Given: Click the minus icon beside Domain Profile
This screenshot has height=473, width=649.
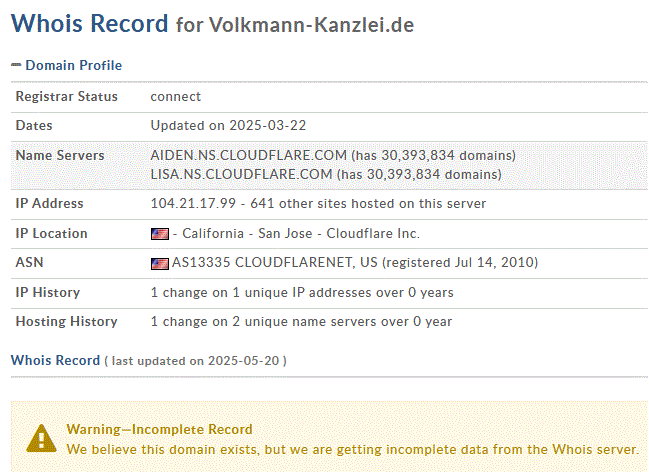Looking at the screenshot, I should pos(16,65).
